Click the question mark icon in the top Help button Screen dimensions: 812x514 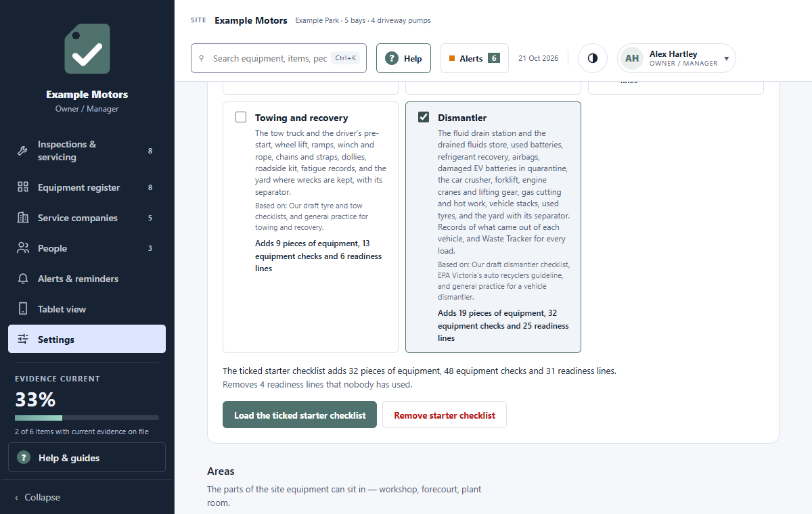coord(392,58)
